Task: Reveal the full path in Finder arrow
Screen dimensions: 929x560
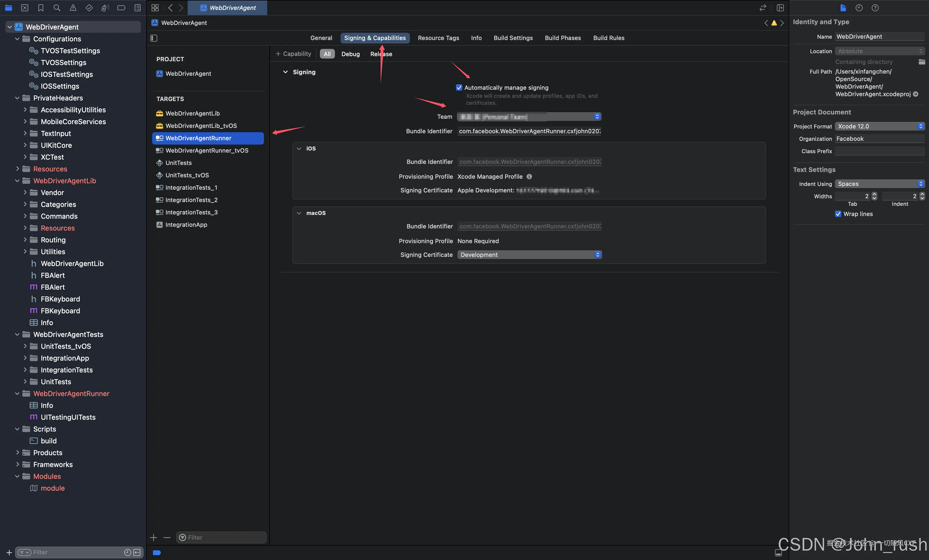Action: (x=916, y=94)
